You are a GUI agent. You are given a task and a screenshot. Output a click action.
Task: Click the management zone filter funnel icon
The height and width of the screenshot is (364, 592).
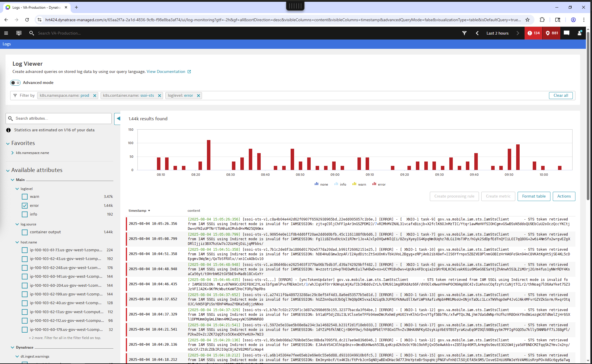(464, 33)
